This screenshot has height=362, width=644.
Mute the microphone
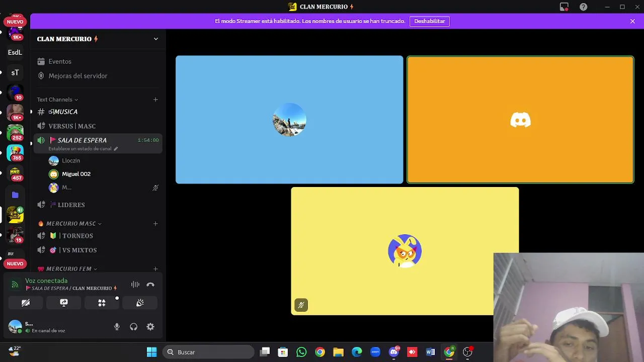click(x=117, y=327)
